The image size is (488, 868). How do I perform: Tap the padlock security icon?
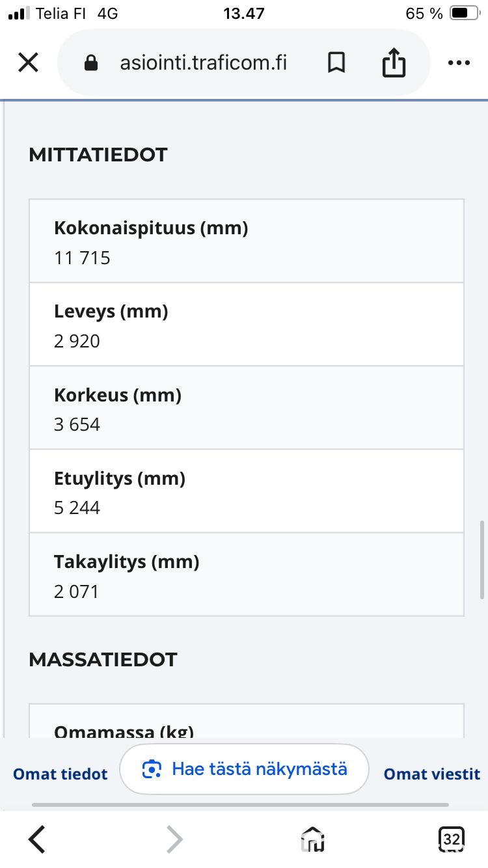(x=91, y=63)
